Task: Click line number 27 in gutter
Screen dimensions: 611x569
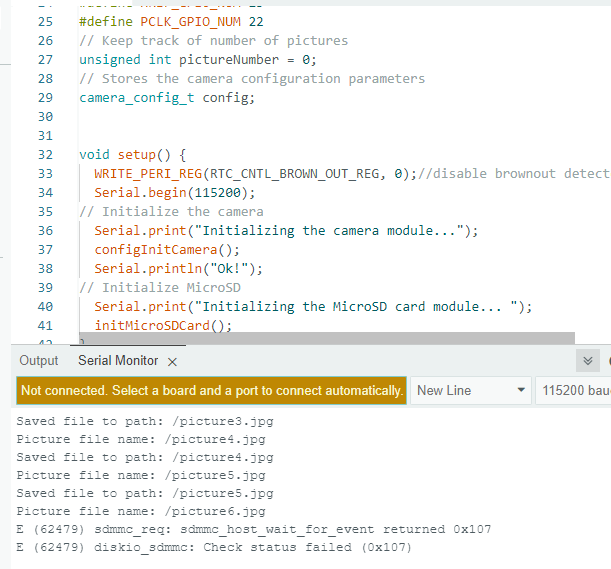Action: [44, 60]
